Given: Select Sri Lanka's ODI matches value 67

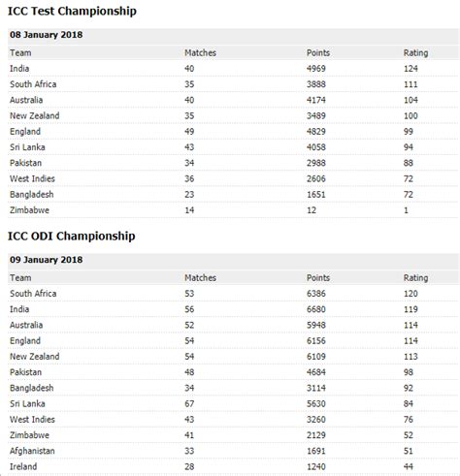Looking at the screenshot, I should coord(189,404).
